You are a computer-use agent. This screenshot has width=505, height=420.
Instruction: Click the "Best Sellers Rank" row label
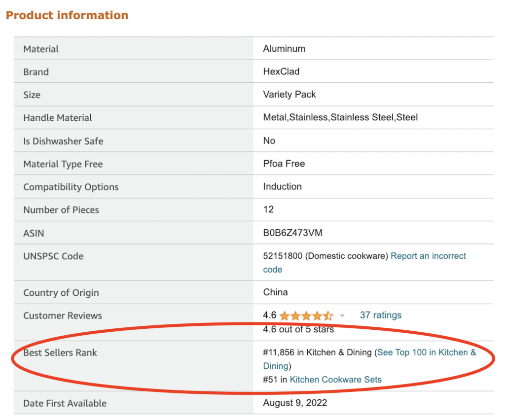pyautogui.click(x=61, y=352)
